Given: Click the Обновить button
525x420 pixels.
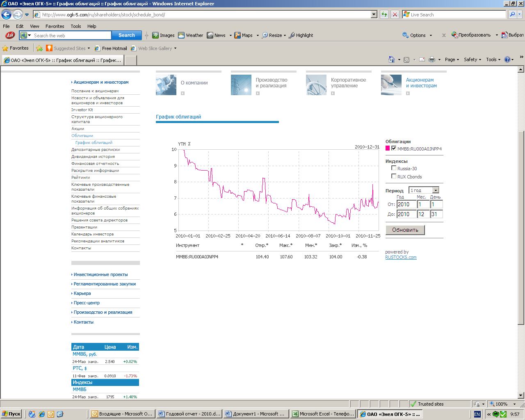Looking at the screenshot, I should click(x=405, y=230).
